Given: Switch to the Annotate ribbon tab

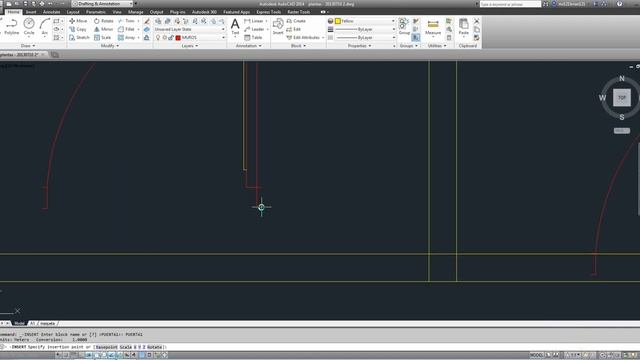Looking at the screenshot, I should click(51, 12).
